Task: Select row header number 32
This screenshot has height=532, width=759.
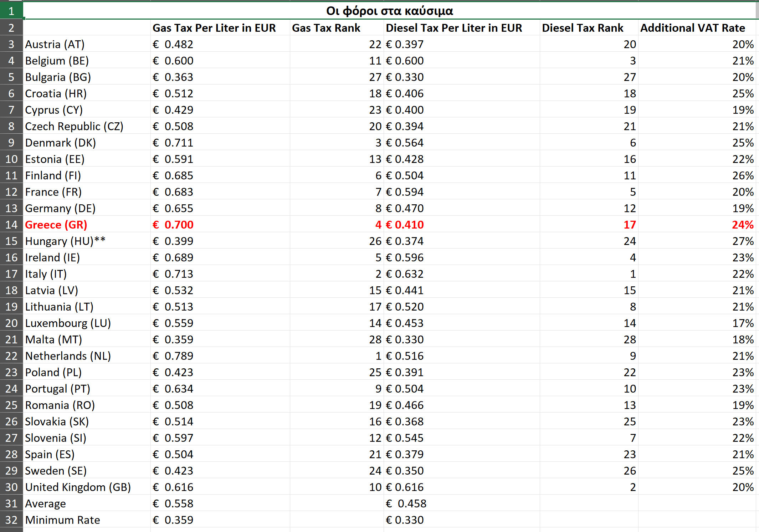Action: [11, 520]
